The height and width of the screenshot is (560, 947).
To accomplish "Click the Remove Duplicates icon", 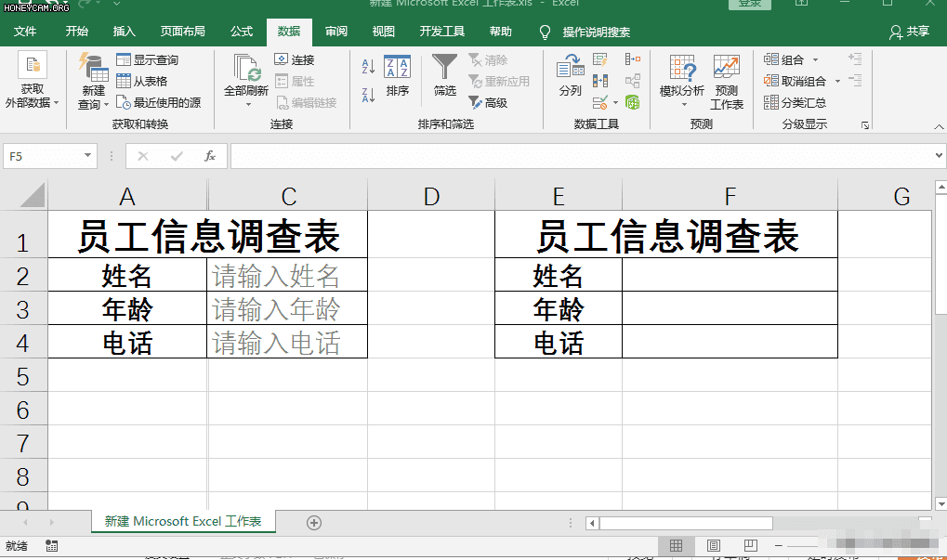I will pos(600,79).
